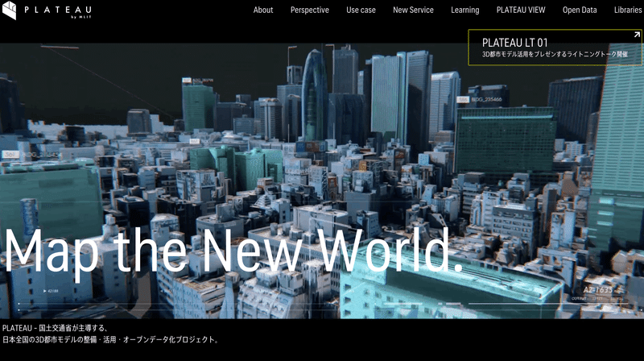Select the Japanese subtitle in the LT 01 banner
Image resolution: width=644 pixels, height=361 pixels.
point(555,54)
